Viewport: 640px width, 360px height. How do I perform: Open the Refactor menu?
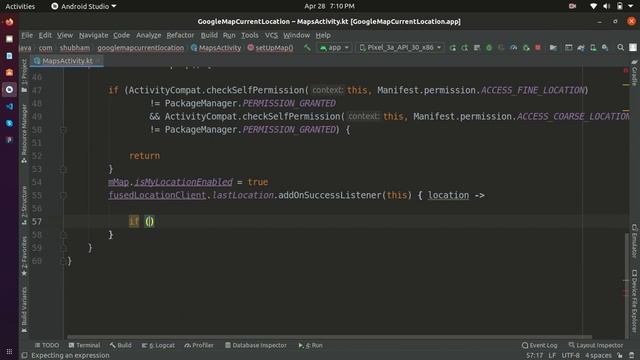pos(180,35)
